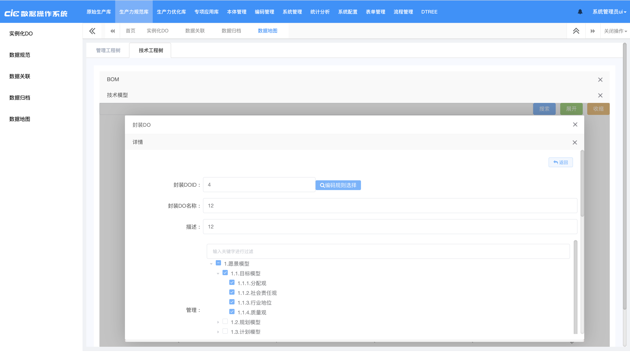Close the 详情 panel
The height and width of the screenshot is (364, 630).
point(575,142)
